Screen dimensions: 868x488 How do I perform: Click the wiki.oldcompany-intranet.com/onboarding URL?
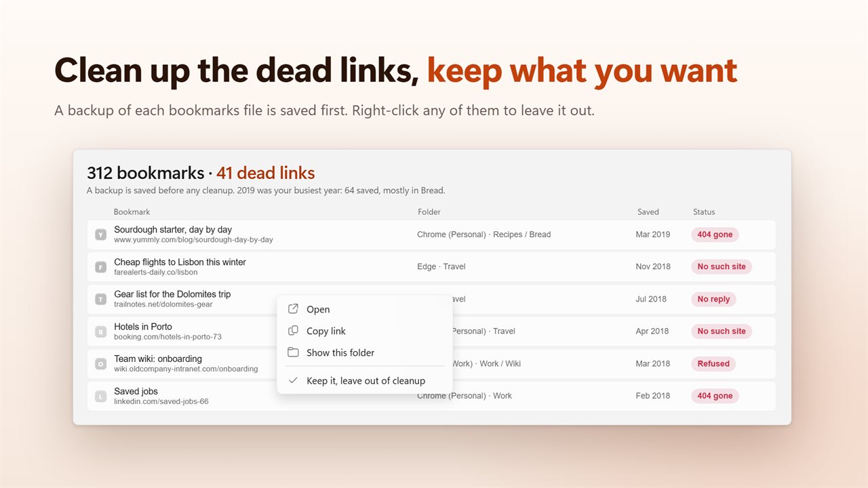coord(186,369)
